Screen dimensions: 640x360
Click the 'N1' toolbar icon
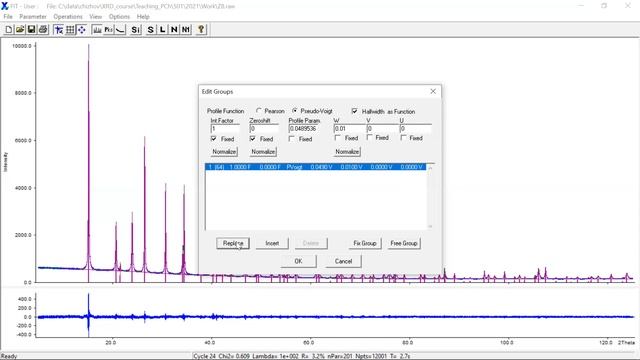coord(186,29)
